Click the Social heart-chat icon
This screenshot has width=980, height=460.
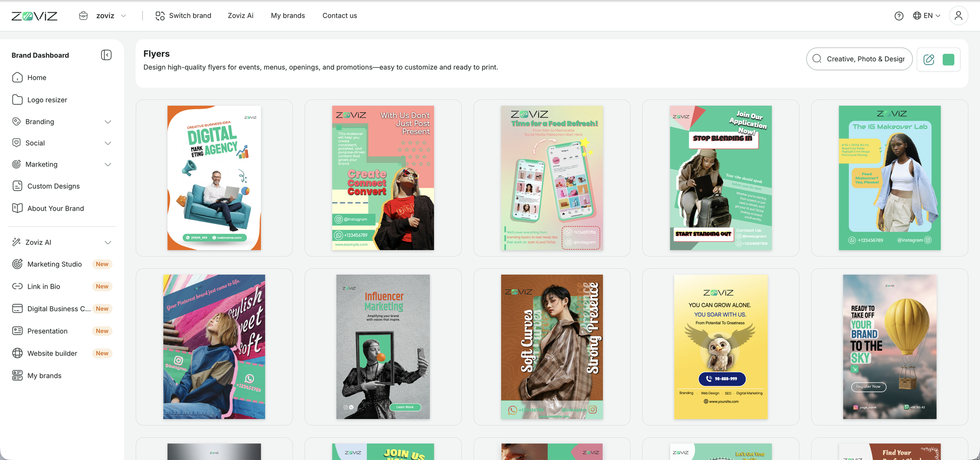(17, 143)
